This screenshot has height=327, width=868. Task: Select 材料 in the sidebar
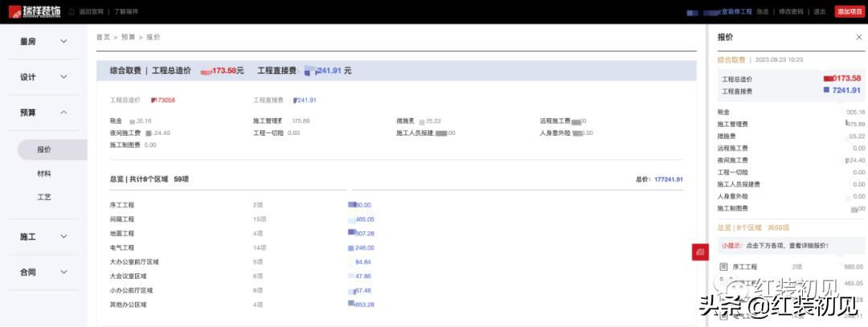[44, 174]
